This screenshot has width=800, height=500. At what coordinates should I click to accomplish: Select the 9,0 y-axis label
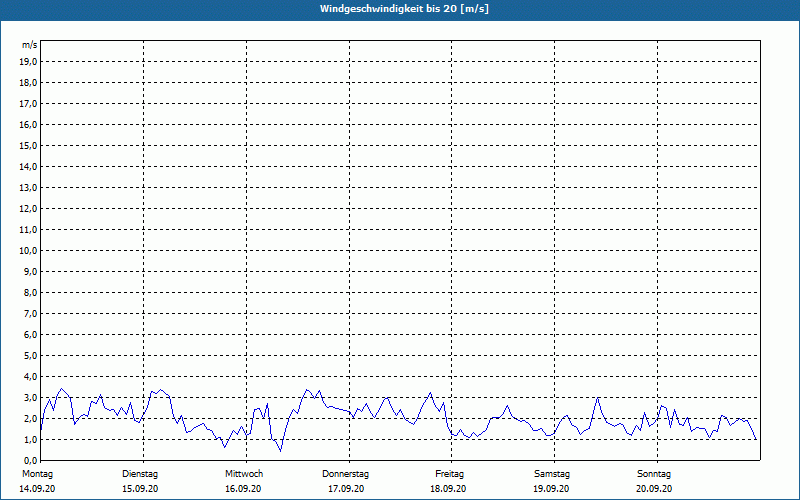[30, 271]
